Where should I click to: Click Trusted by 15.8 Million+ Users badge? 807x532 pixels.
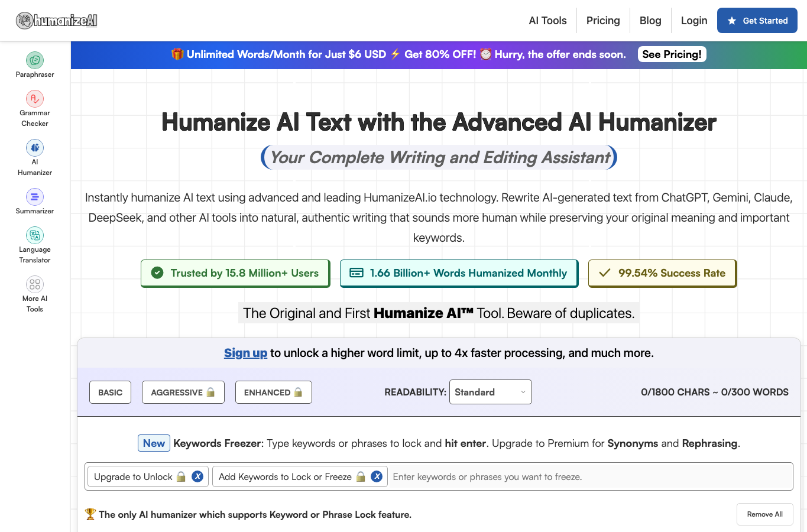[235, 273]
